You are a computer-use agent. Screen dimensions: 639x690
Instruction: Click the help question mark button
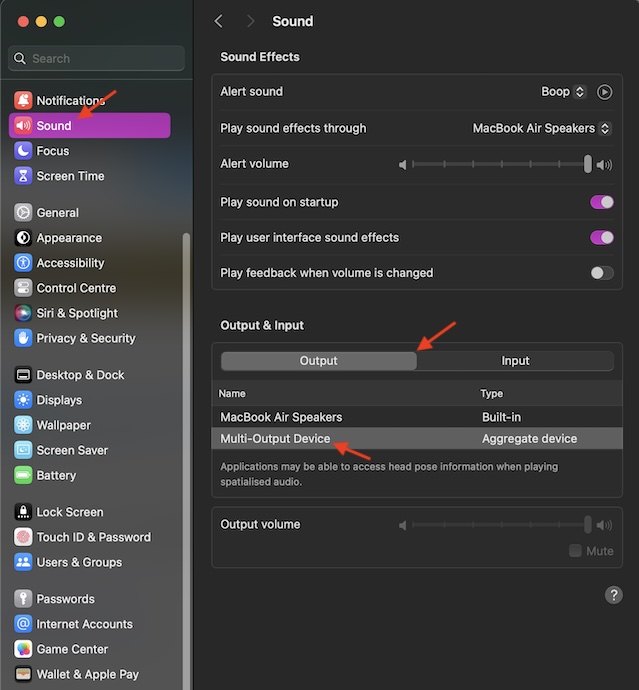coord(614,595)
